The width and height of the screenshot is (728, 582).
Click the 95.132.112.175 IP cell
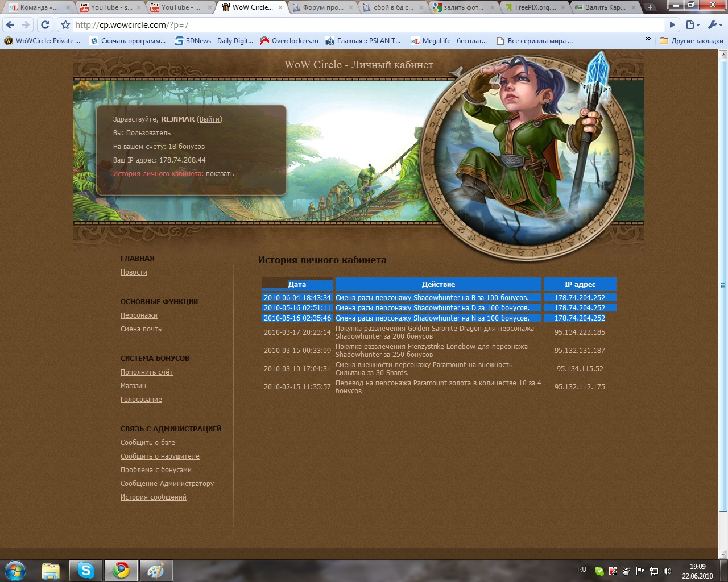tap(580, 387)
